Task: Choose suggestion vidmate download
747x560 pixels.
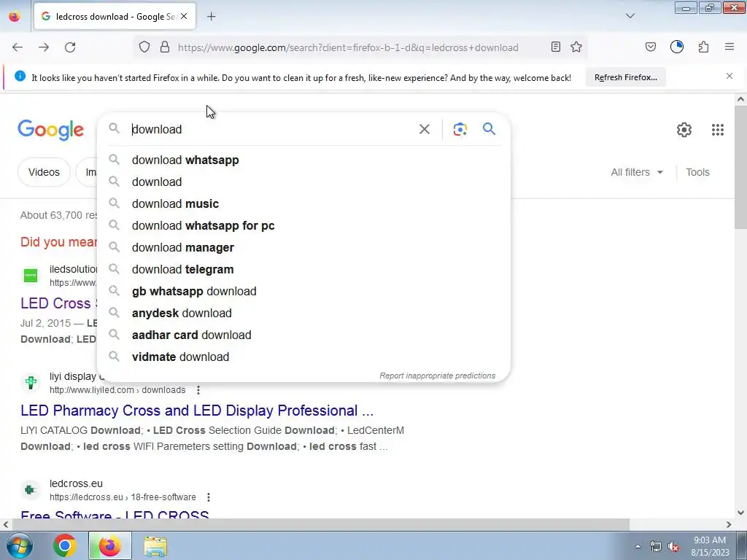Action: click(303, 357)
